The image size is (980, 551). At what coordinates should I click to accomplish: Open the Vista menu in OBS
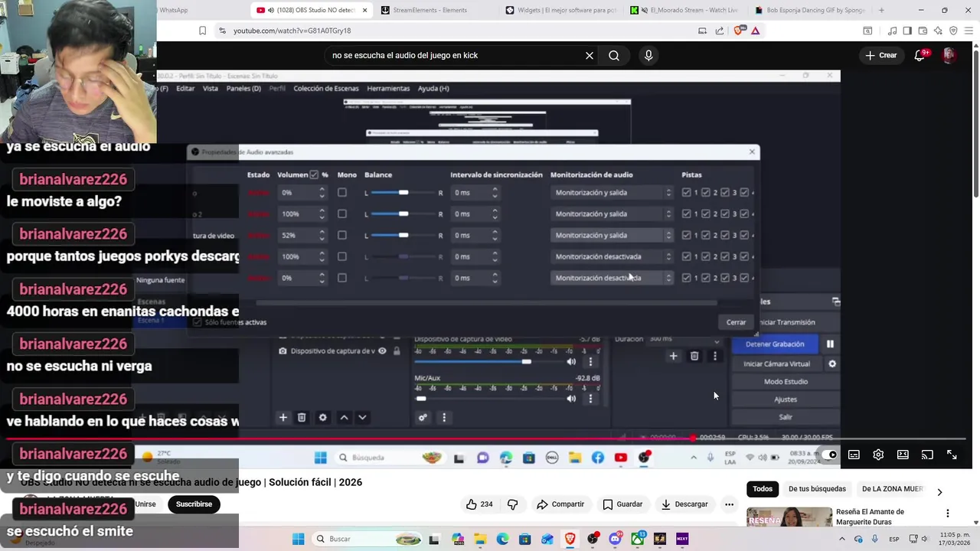[211, 88]
